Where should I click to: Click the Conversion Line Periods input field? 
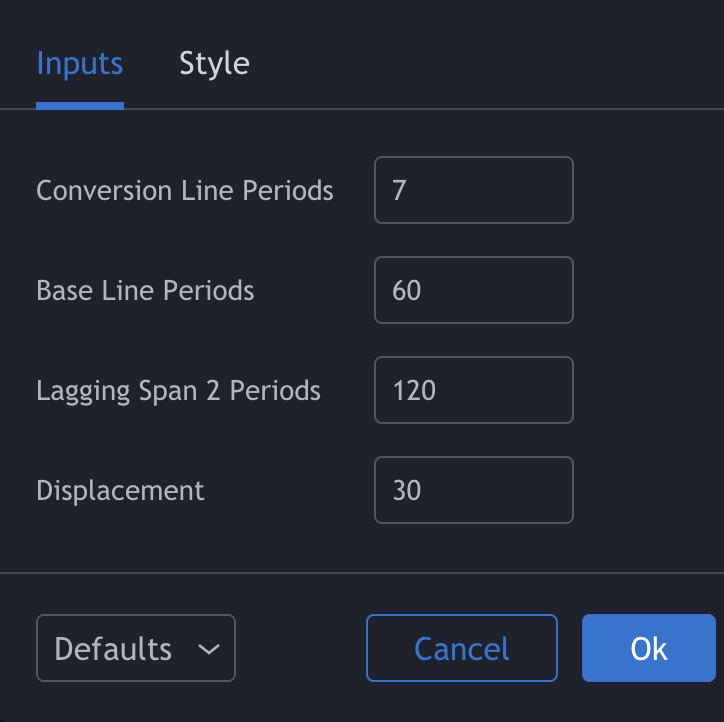[x=474, y=190]
